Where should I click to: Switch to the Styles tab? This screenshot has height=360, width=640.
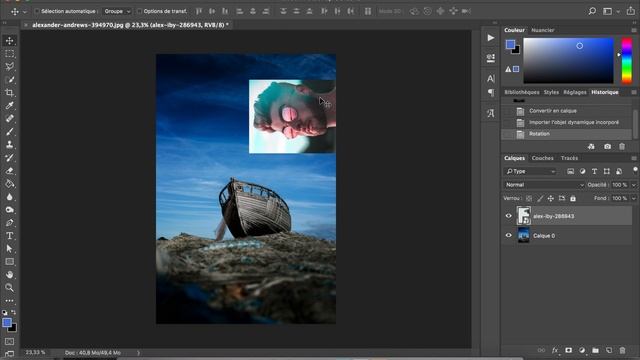551,92
